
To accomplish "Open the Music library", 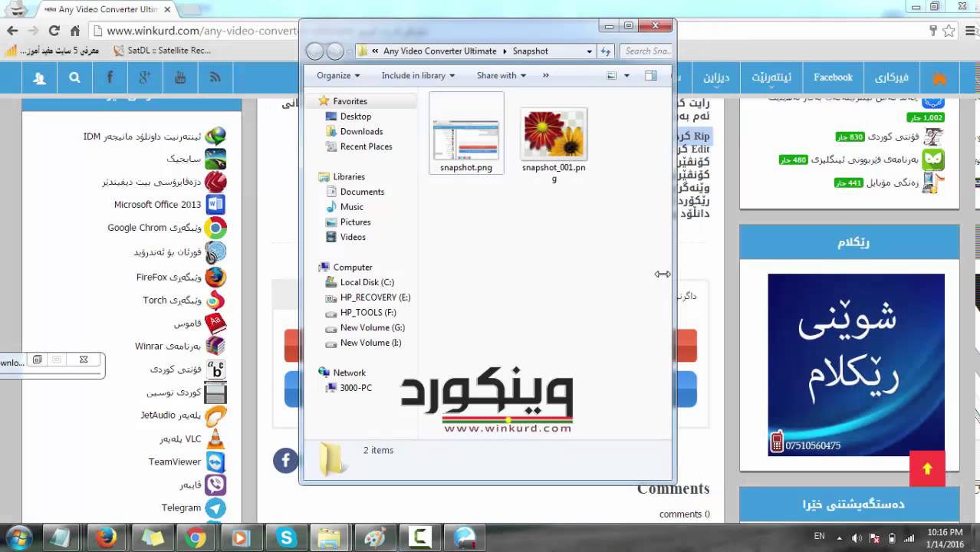I will (x=352, y=207).
